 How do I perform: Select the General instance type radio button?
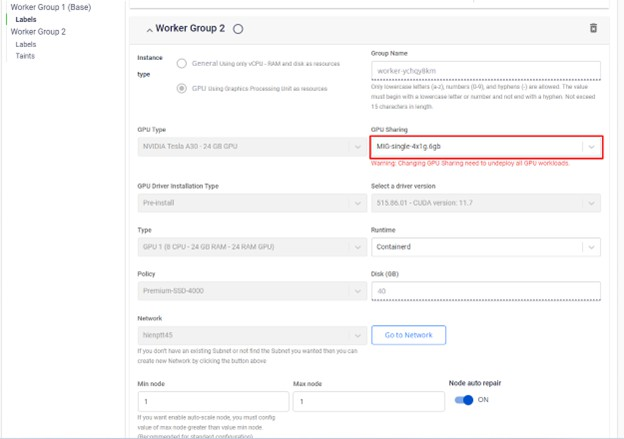[181, 64]
